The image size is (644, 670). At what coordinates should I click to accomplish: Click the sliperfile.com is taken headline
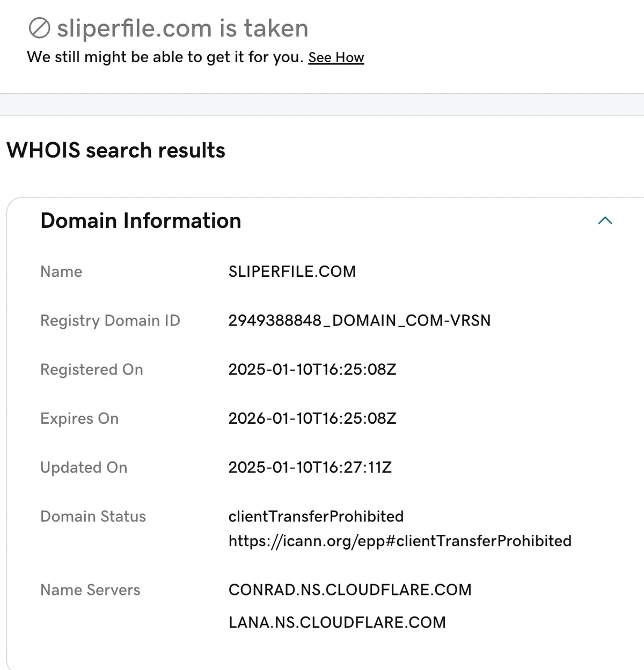[182, 28]
